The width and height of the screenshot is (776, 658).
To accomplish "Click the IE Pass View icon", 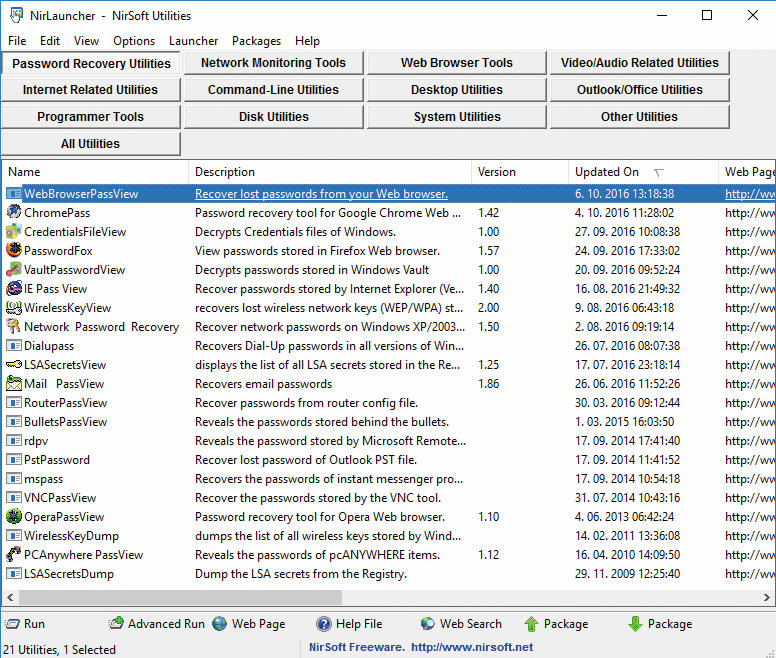I will (x=14, y=288).
